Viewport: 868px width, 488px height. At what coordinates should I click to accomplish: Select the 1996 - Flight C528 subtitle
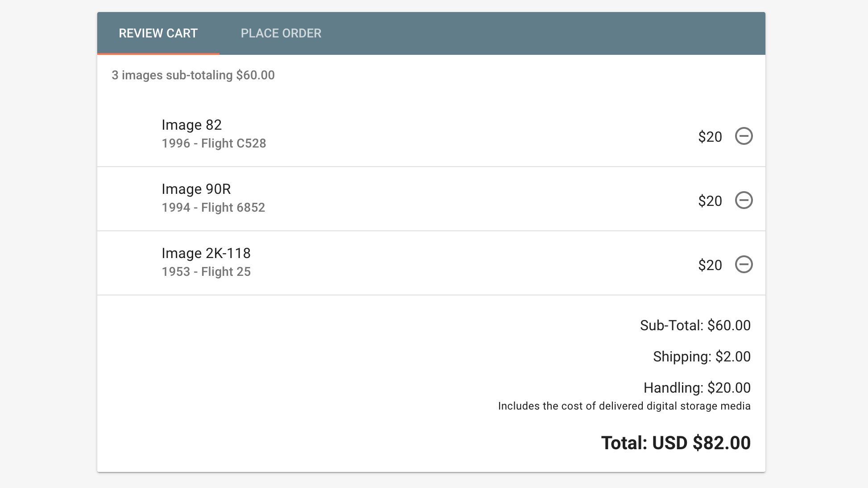tap(214, 144)
